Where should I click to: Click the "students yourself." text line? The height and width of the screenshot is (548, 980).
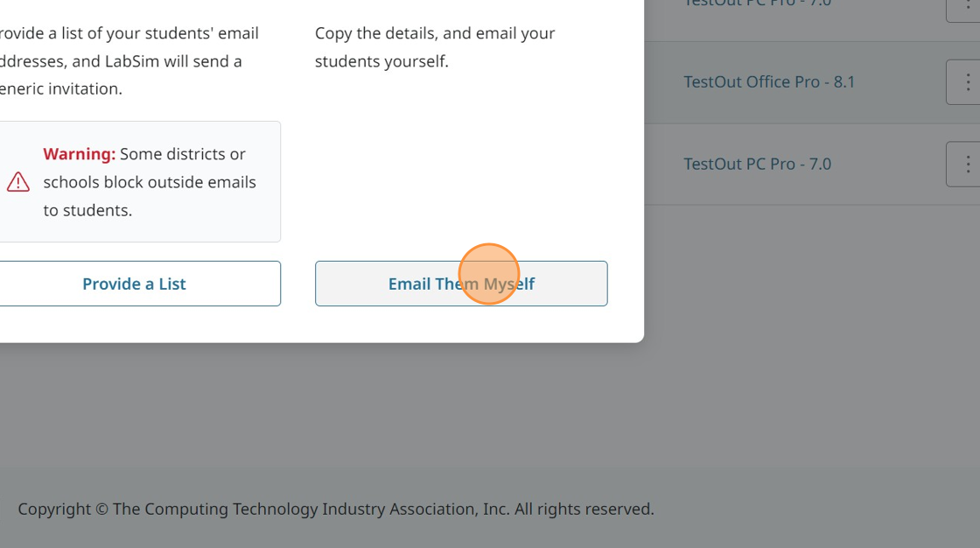click(381, 61)
